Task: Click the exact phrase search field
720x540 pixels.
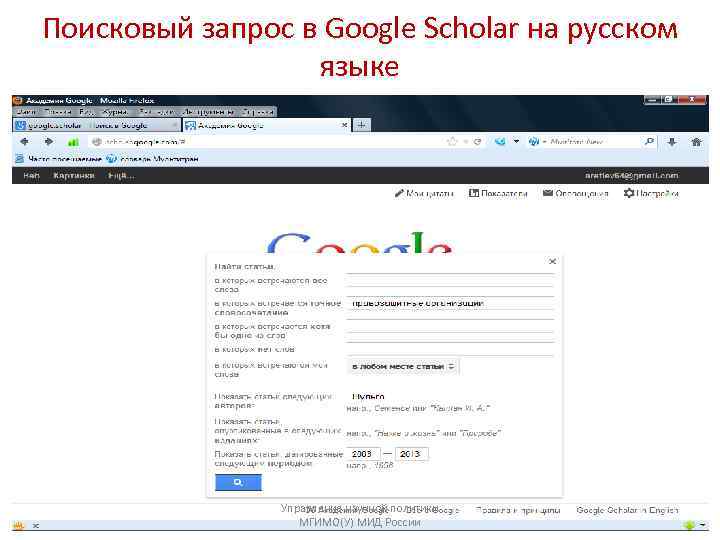Action: click(x=450, y=303)
